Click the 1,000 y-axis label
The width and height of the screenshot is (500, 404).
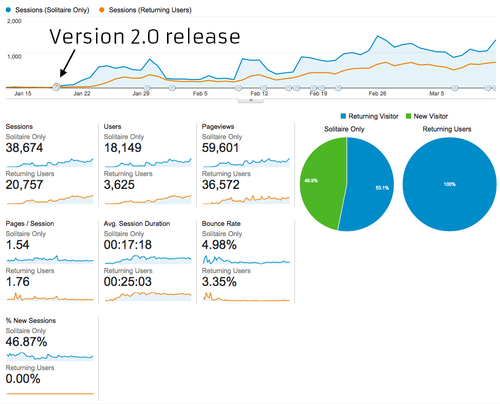click(14, 56)
